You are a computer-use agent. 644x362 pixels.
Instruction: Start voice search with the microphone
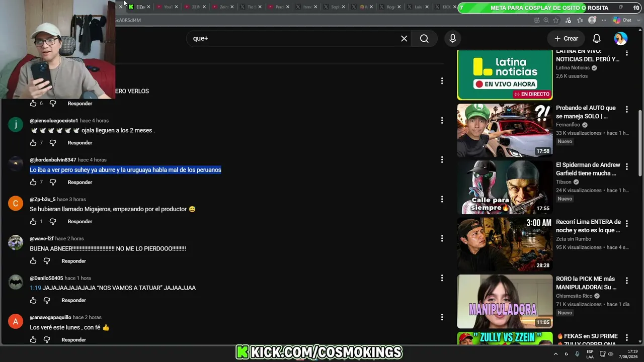pyautogui.click(x=453, y=39)
